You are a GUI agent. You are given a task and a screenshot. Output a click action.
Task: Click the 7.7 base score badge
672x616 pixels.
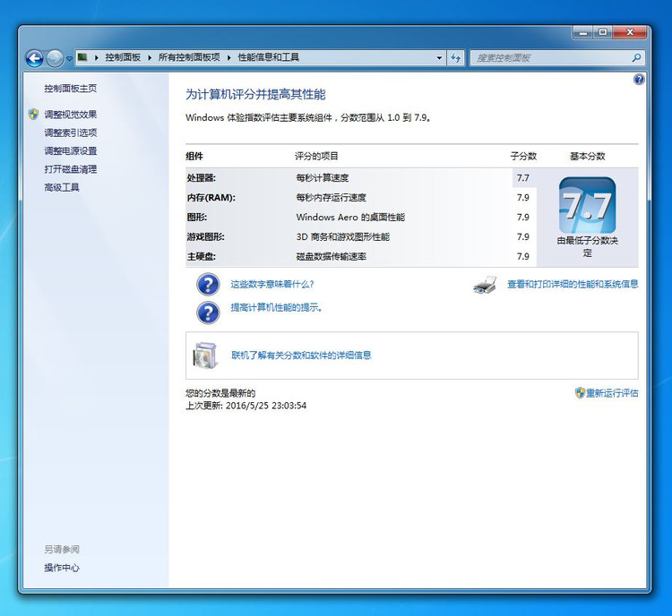click(x=587, y=205)
